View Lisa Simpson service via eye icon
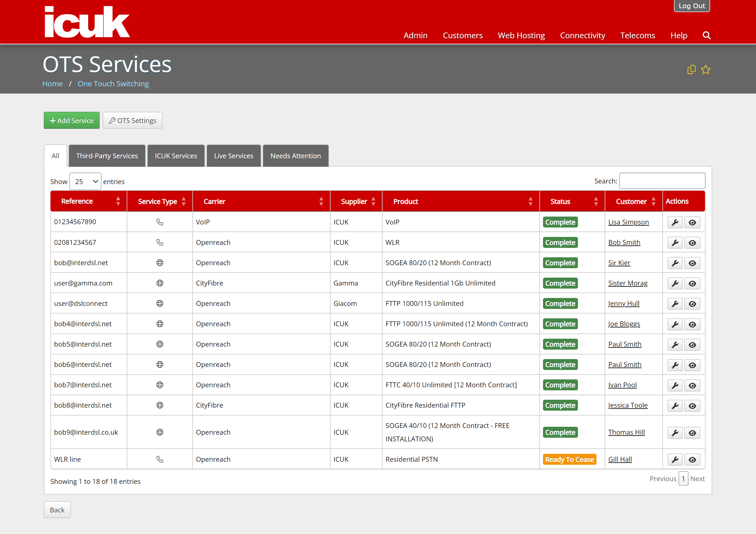The width and height of the screenshot is (756, 534). 692,222
